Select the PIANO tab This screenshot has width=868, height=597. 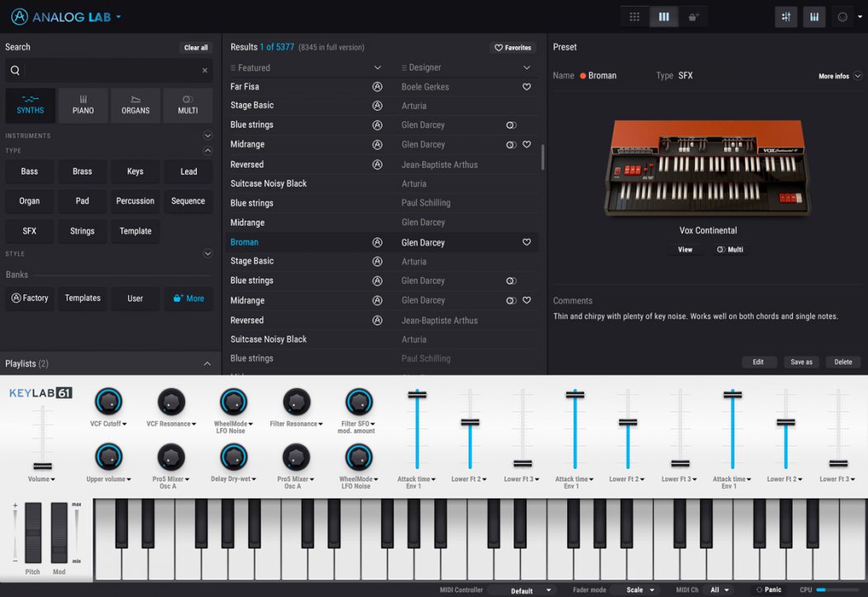click(83, 105)
